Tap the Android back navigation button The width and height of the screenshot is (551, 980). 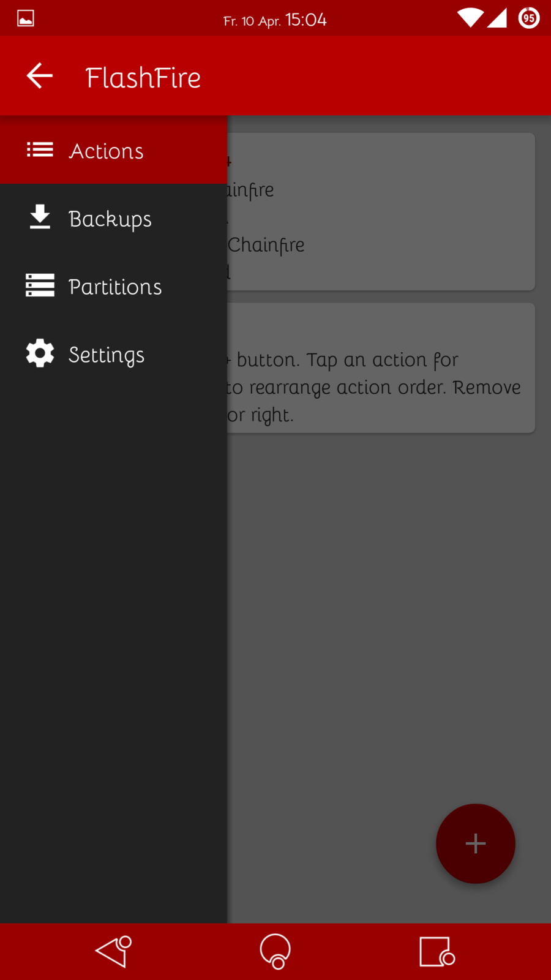tap(114, 951)
